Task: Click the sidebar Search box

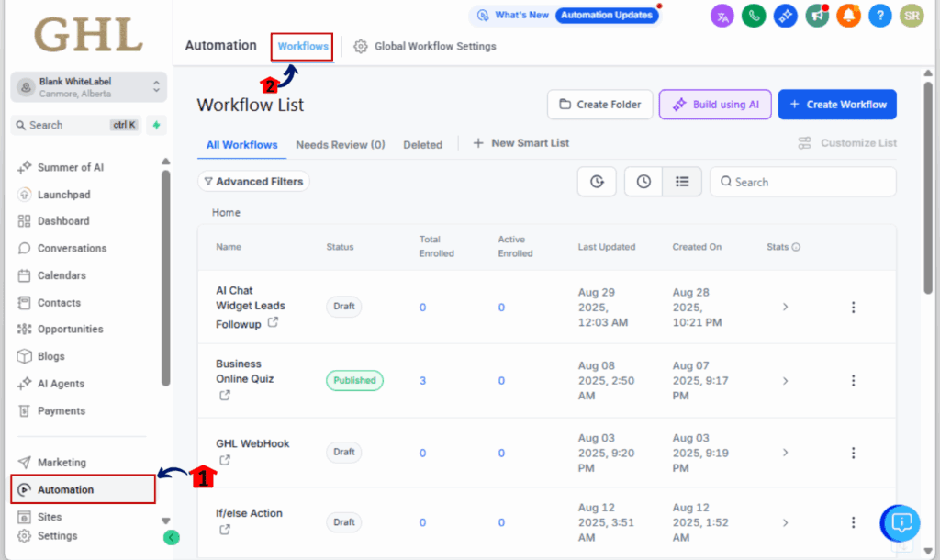Action: click(76, 125)
